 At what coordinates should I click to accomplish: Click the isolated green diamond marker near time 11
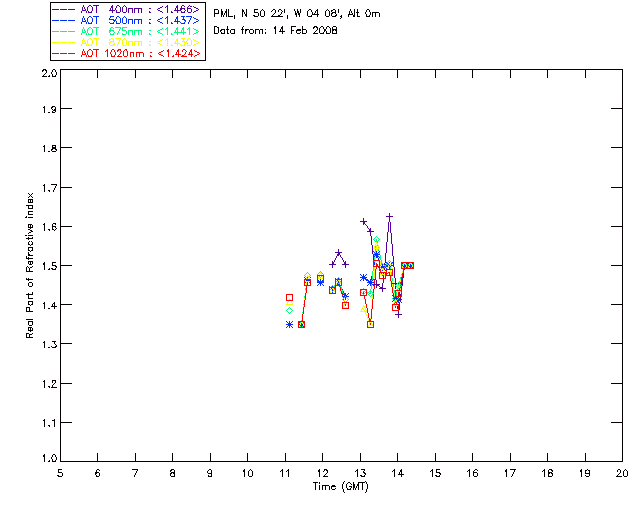pyautogui.click(x=289, y=311)
